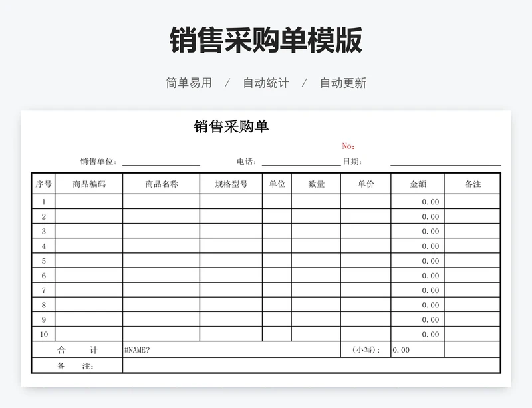532x408 pixels.
Task: Click row number 9 cell
Action: point(43,319)
